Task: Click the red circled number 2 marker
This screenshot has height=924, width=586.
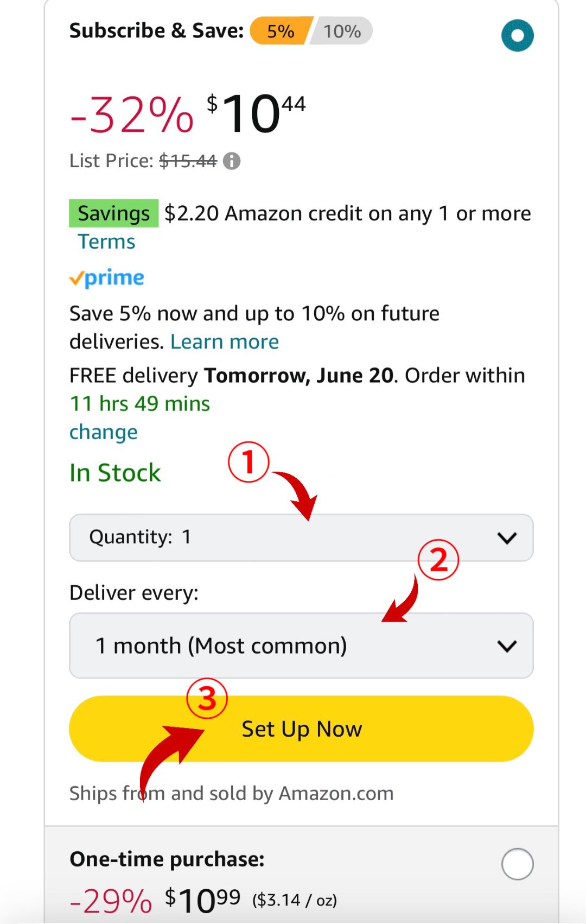Action: (x=438, y=560)
